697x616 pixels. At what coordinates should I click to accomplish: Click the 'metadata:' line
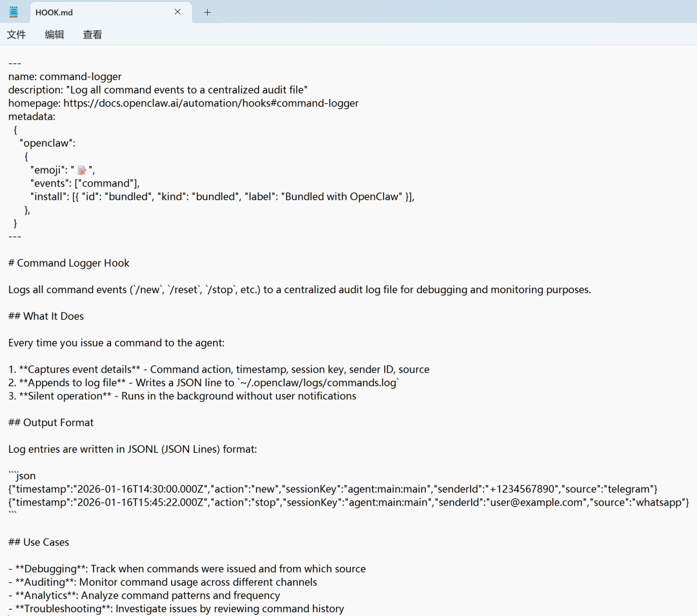pos(32,116)
